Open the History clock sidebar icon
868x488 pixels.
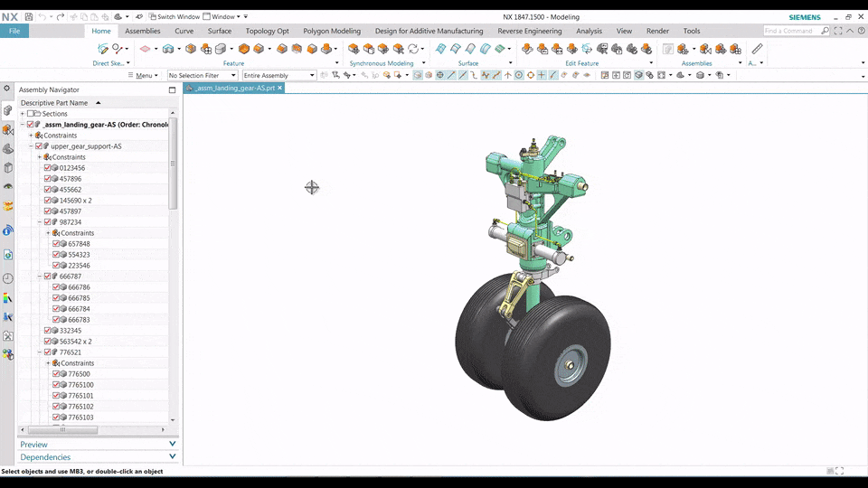click(x=8, y=278)
